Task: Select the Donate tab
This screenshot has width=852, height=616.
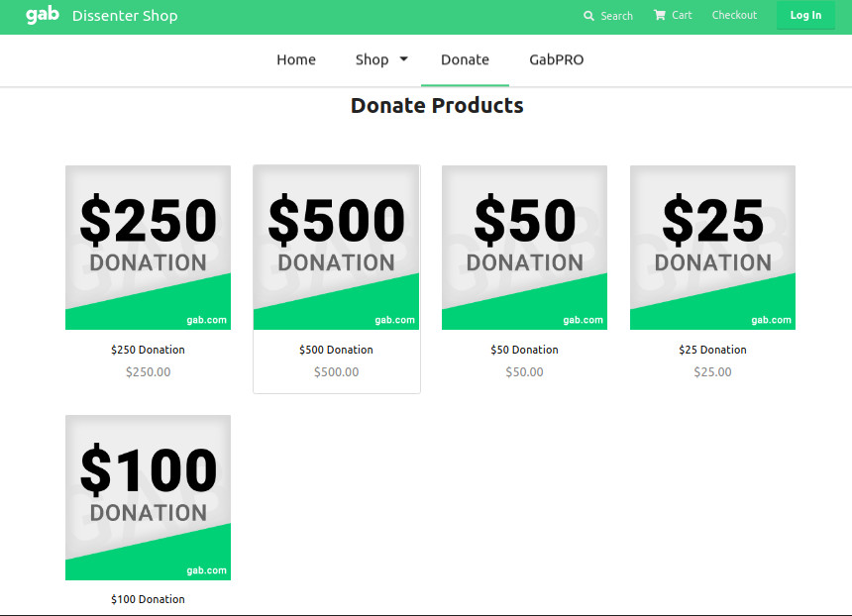Action: pos(465,59)
